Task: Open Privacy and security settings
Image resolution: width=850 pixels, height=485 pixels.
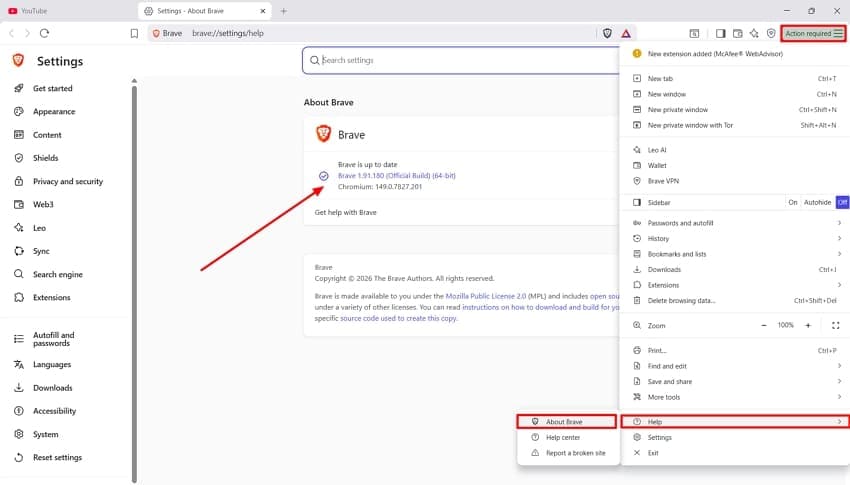Action: coord(67,182)
